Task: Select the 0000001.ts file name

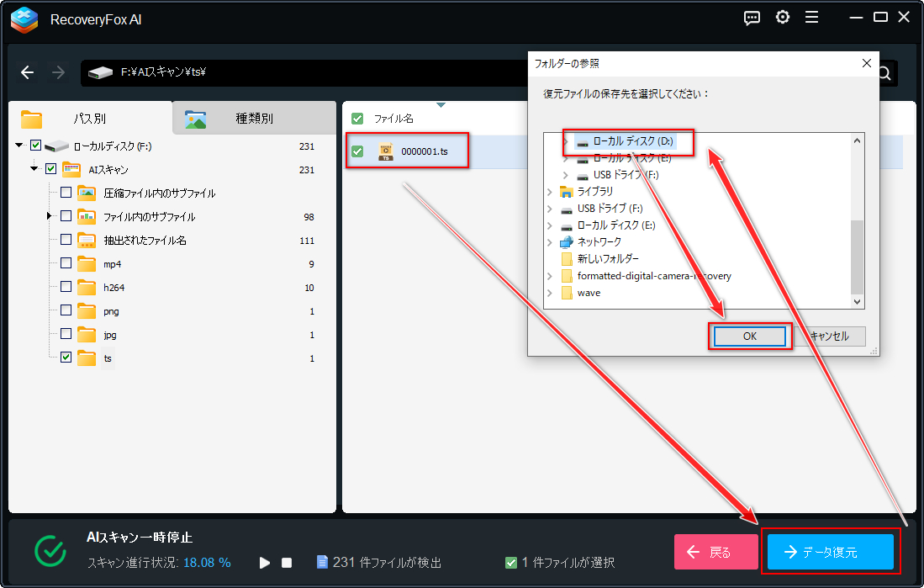Action: (x=425, y=151)
